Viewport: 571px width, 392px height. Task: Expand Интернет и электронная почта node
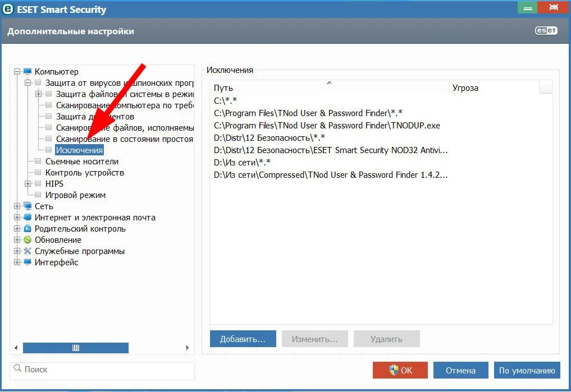pyautogui.click(x=17, y=218)
